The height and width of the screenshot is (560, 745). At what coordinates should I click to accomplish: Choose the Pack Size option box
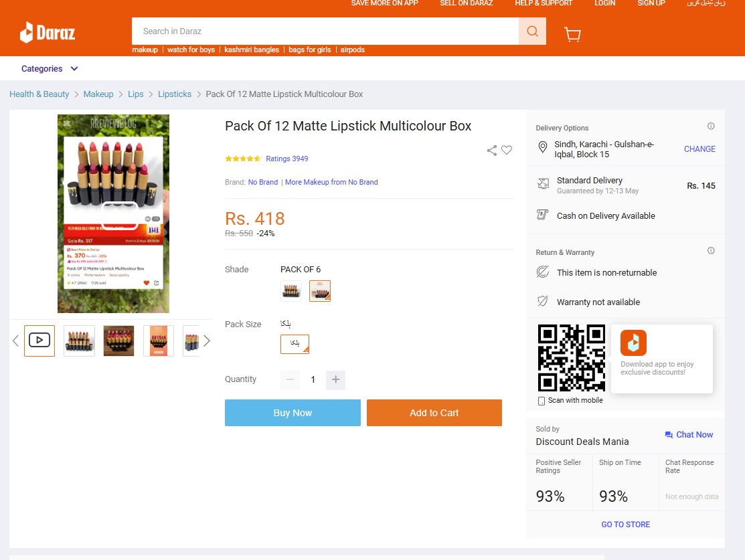[x=295, y=344]
